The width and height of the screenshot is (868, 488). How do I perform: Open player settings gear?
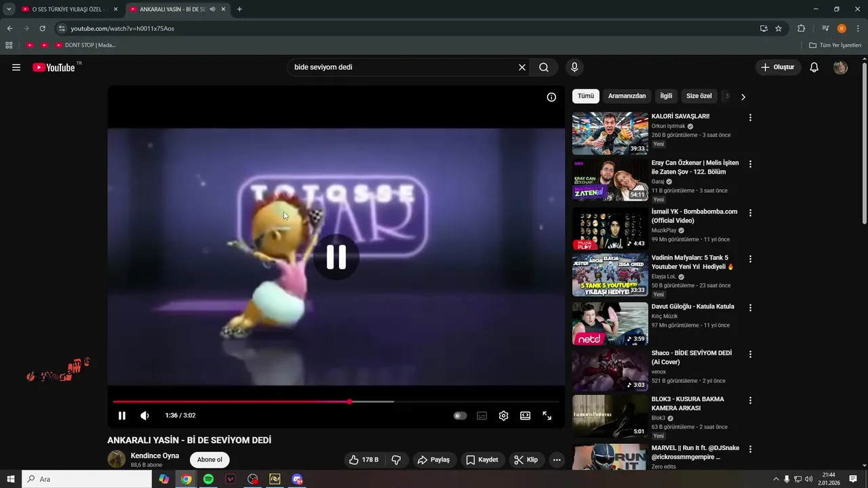504,415
